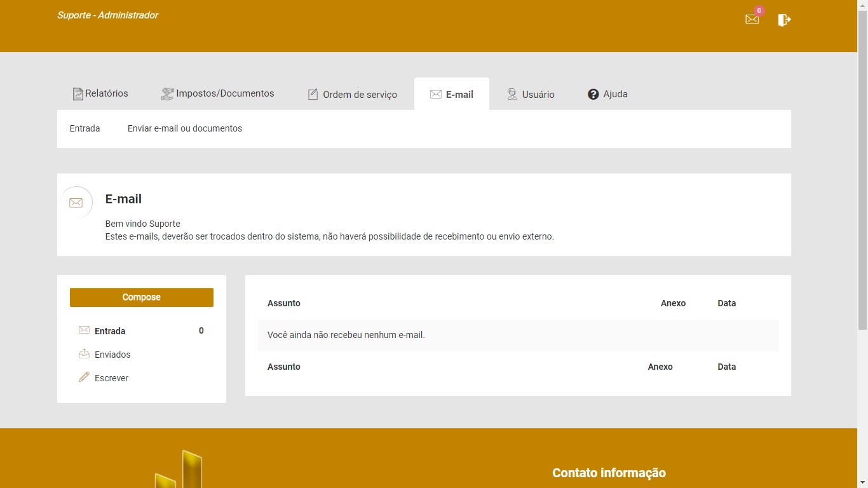Viewport: 868px width, 488px height.
Task: Switch to the E-mail tab
Action: [x=452, y=94]
